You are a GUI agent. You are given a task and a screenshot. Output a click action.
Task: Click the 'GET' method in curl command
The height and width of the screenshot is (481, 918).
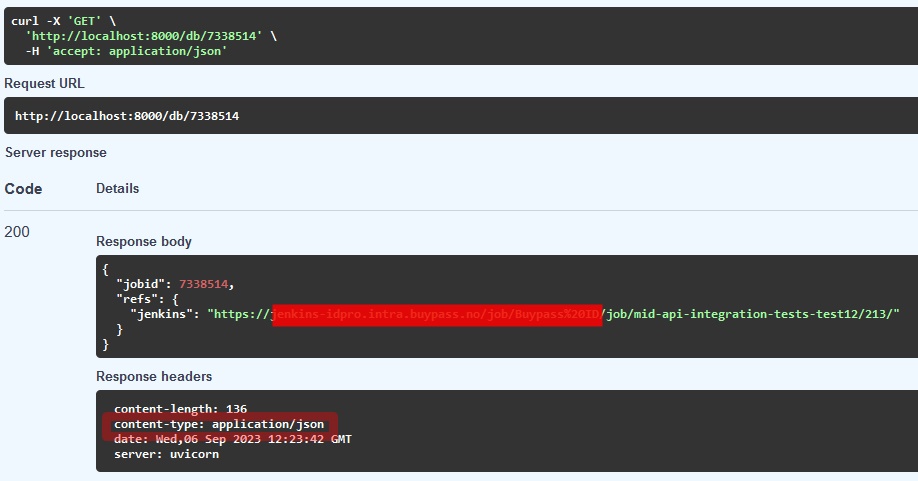84,20
